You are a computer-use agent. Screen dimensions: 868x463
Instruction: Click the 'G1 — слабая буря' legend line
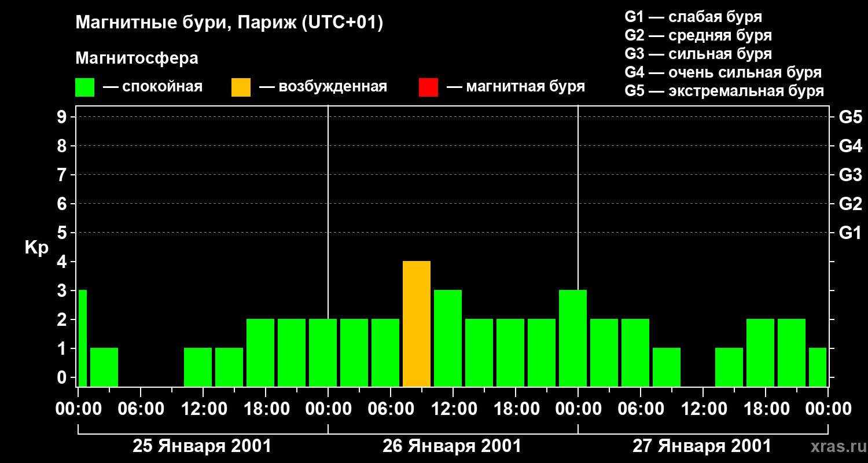tap(693, 17)
